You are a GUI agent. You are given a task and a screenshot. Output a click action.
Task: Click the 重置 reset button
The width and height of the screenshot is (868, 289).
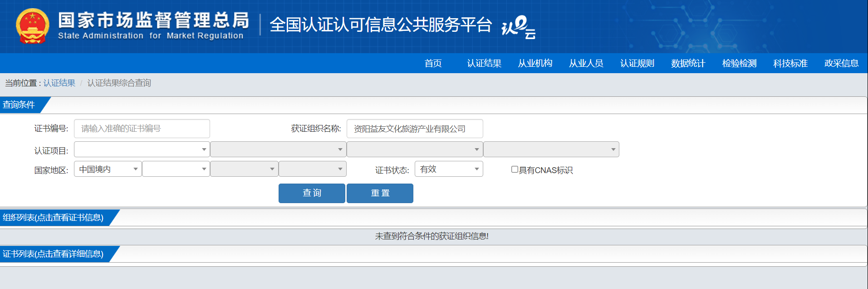(x=380, y=193)
